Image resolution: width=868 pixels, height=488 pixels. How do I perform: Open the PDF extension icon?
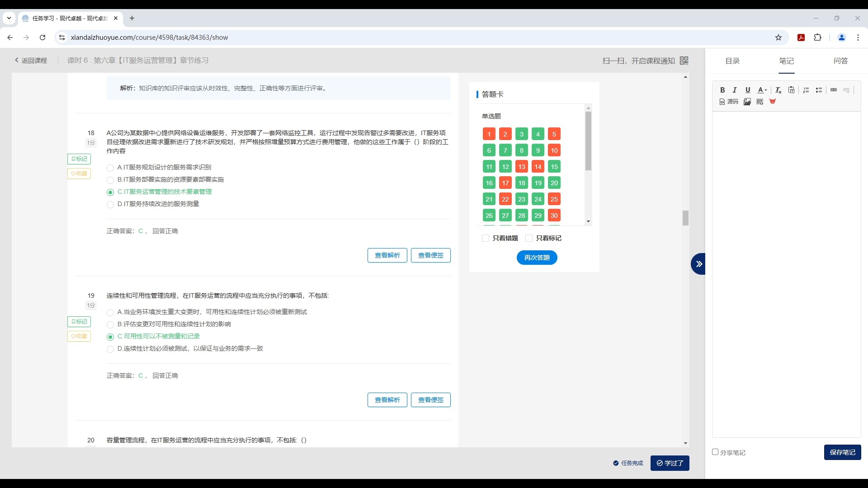tap(801, 38)
